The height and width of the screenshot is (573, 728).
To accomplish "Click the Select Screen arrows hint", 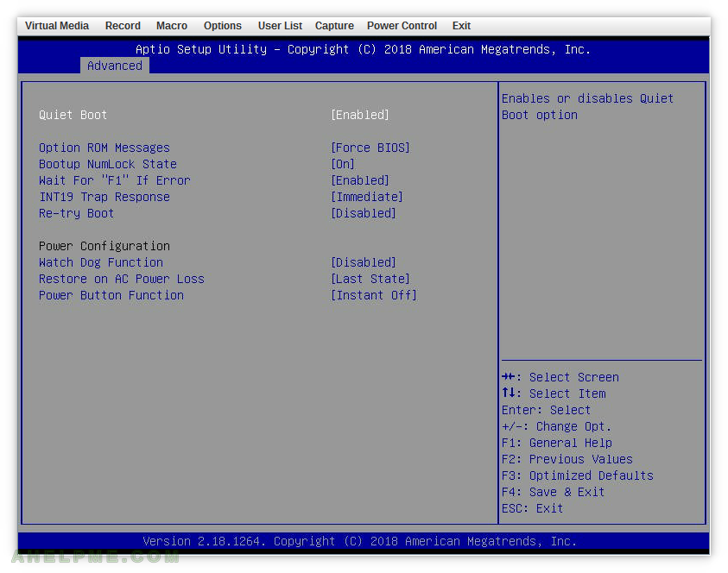I will [x=560, y=377].
